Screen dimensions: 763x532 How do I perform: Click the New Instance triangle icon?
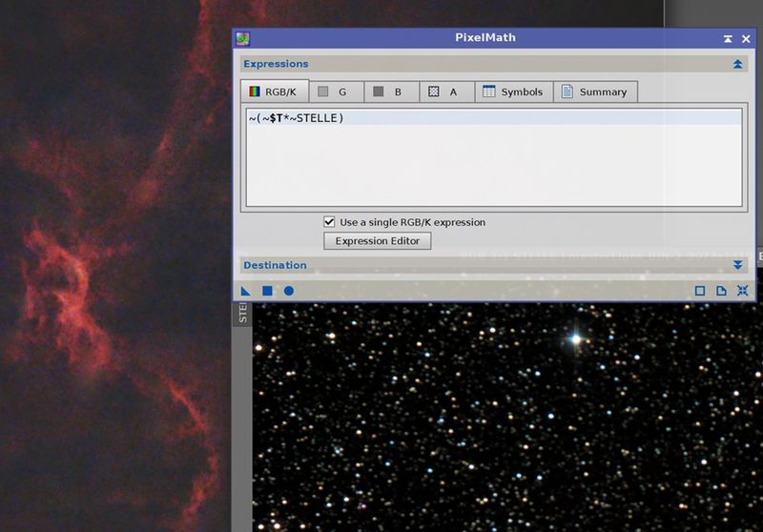click(x=246, y=291)
